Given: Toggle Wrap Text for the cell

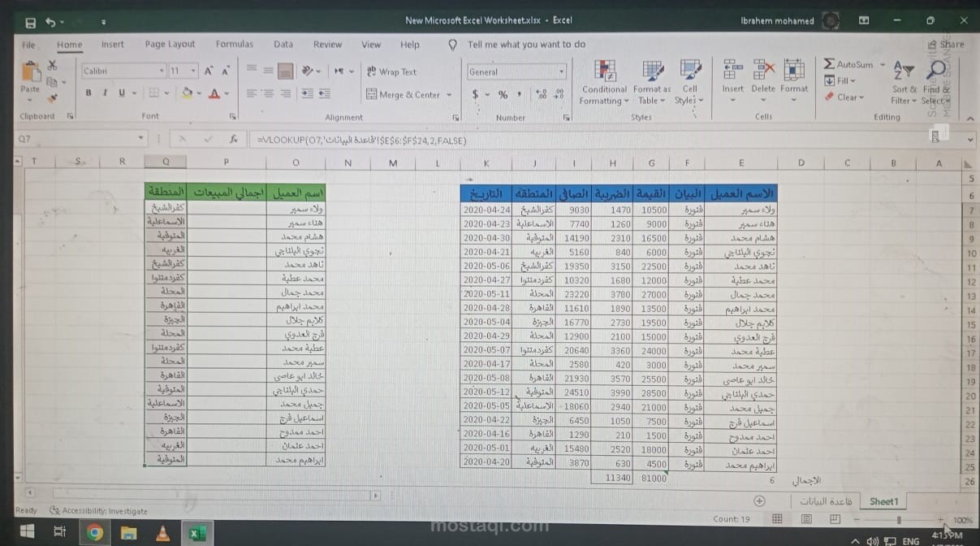Looking at the screenshot, I should (x=391, y=71).
